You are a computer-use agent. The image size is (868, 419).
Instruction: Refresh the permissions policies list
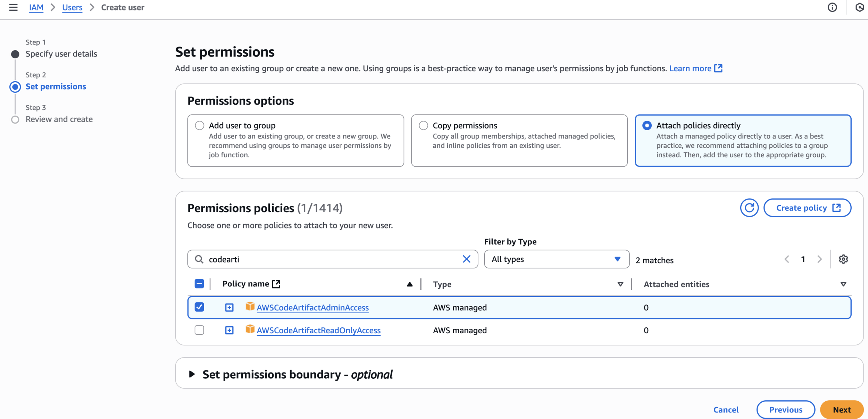[749, 208]
